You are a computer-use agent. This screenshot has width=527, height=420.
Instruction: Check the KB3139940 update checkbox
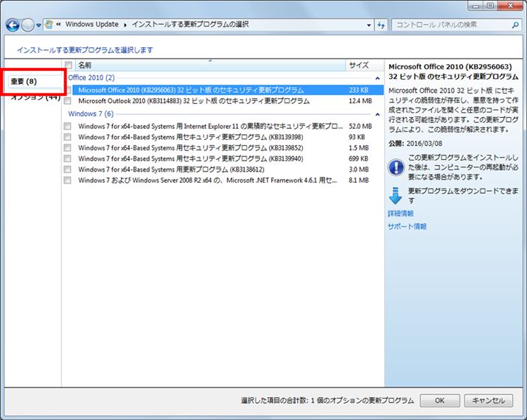[x=68, y=158]
